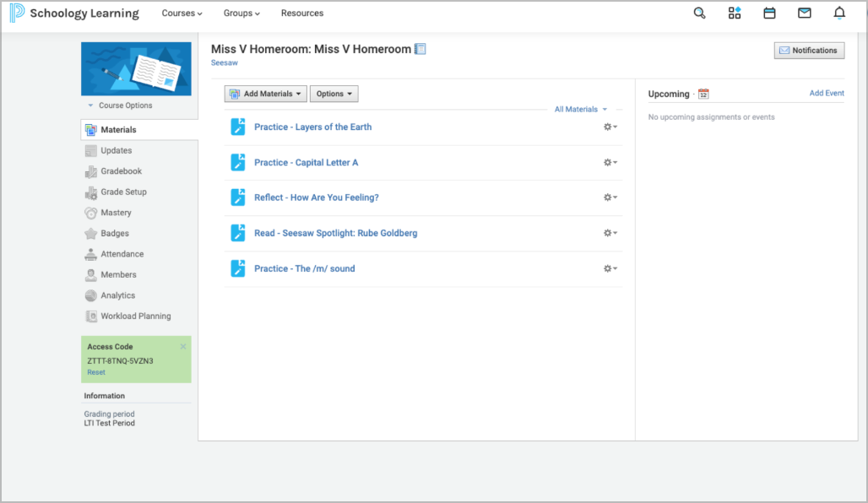Click the Seesaw icon beside Practice - The /m/ sound
The image size is (868, 503).
[x=237, y=268]
